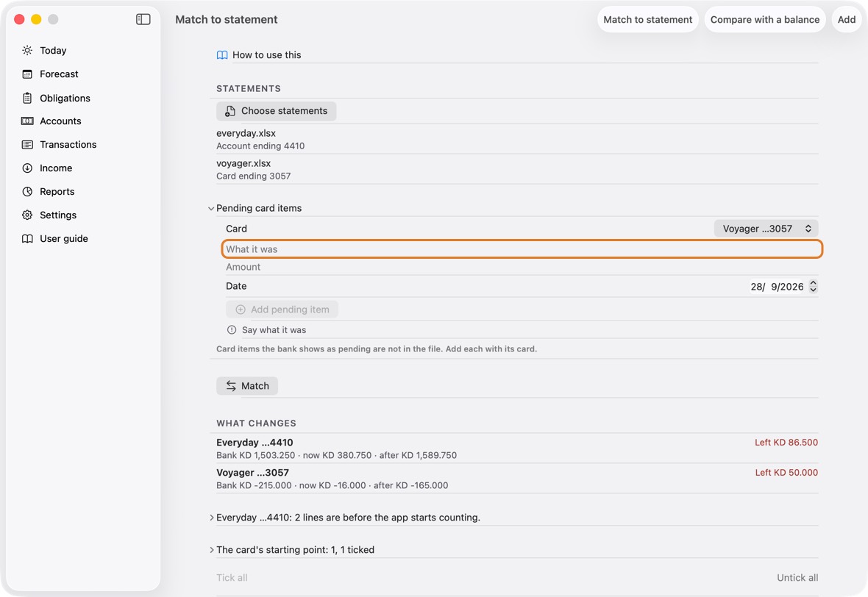Click the date stepper arrows
Image resolution: width=868 pixels, height=597 pixels.
pos(813,286)
